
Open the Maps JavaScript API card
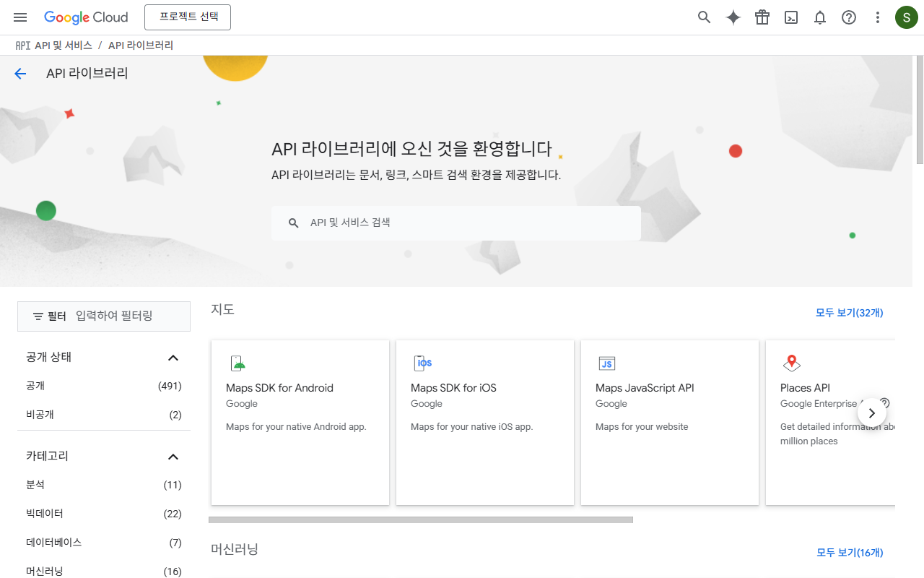coord(670,423)
